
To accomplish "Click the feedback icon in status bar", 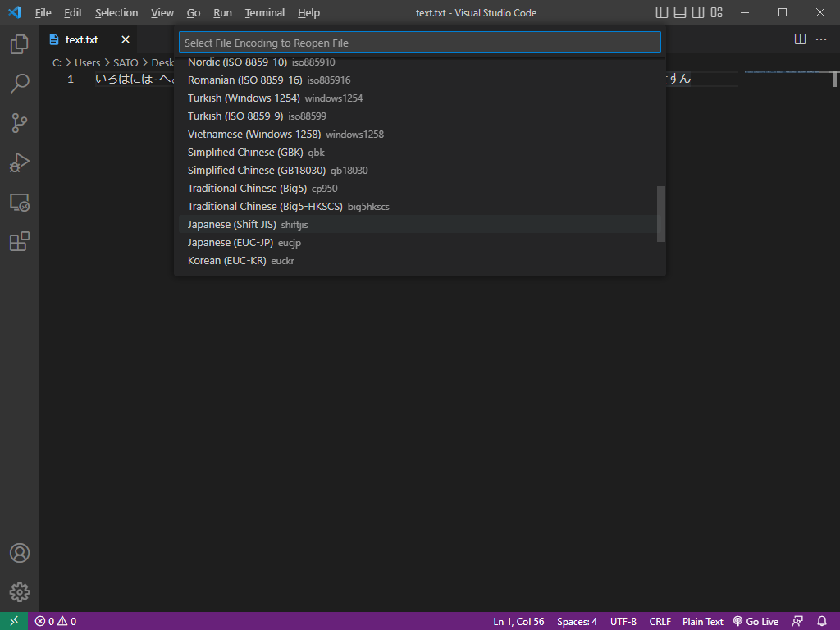I will tap(797, 622).
